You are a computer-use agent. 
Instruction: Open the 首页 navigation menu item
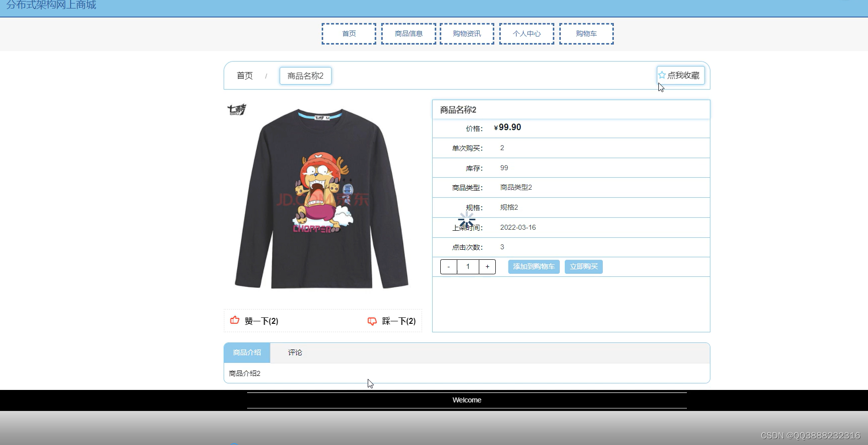(x=349, y=34)
